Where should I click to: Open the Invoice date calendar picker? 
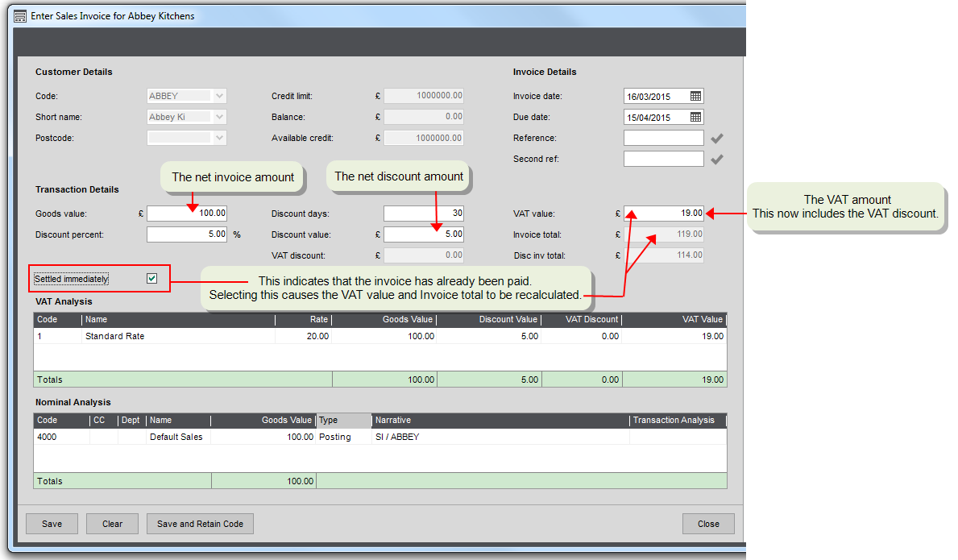click(x=695, y=96)
